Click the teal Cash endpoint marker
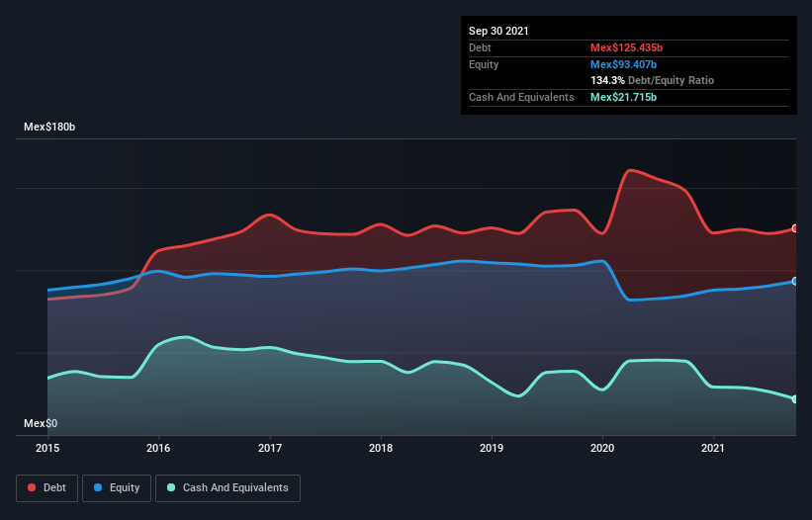This screenshot has width=812, height=520. (795, 399)
